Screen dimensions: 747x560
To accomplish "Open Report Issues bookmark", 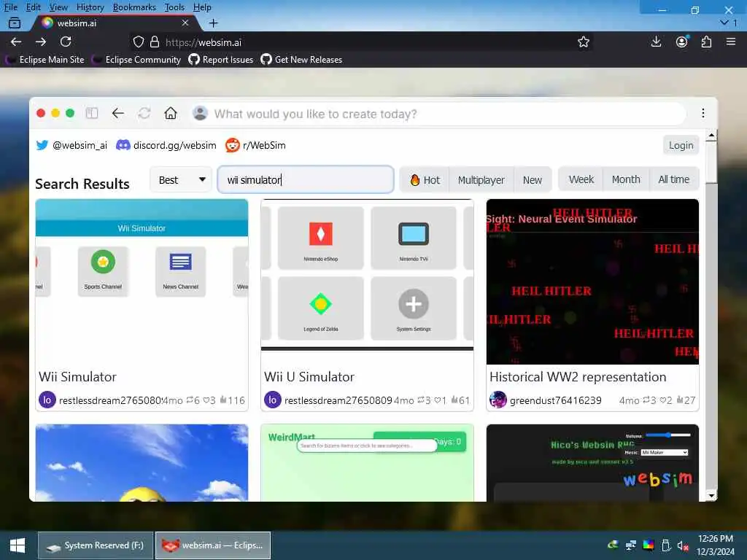I will click(x=221, y=60).
